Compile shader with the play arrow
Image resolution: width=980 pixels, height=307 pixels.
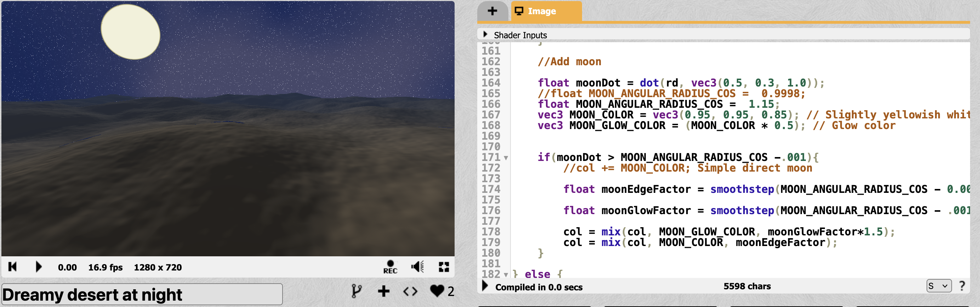pyautogui.click(x=485, y=286)
